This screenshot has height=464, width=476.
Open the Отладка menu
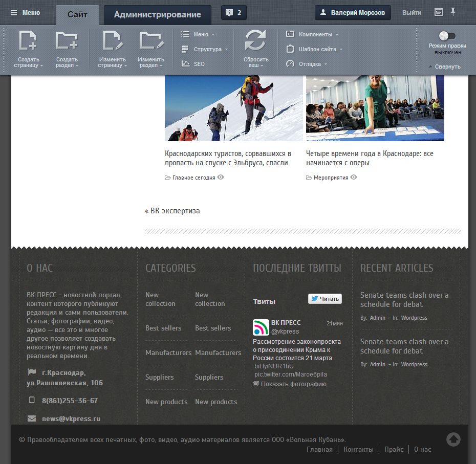point(307,64)
